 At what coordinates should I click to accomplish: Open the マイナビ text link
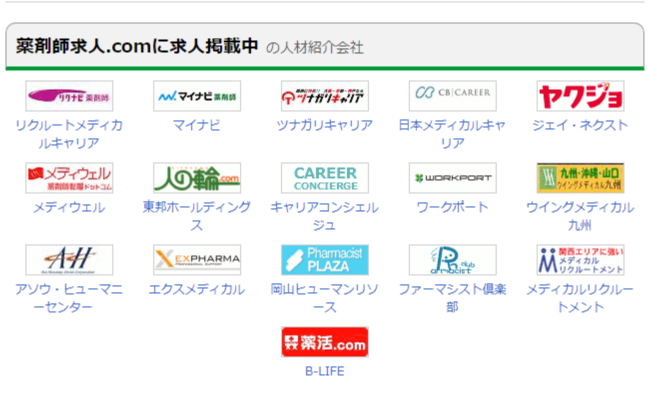[x=197, y=125]
